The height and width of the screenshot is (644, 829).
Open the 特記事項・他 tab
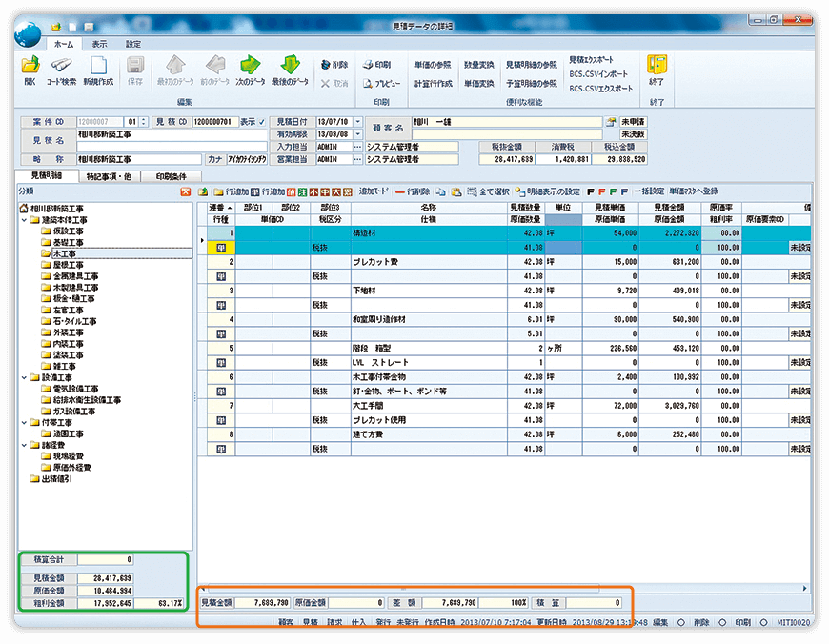(109, 176)
